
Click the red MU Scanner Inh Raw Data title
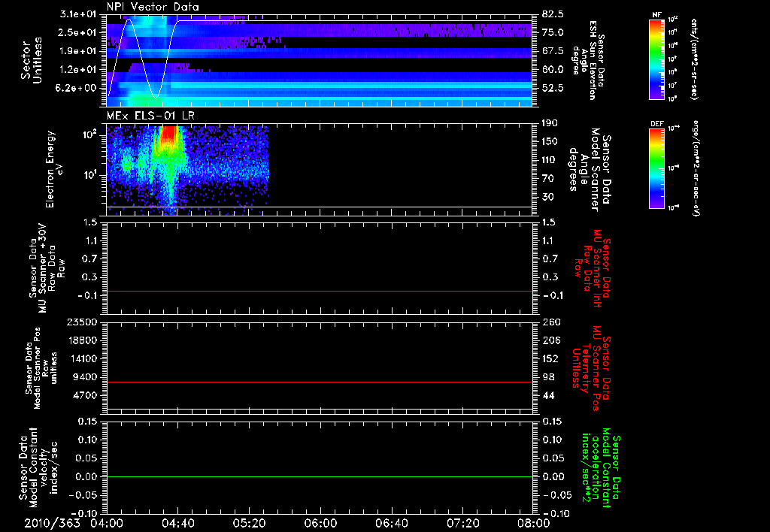pyautogui.click(x=593, y=268)
